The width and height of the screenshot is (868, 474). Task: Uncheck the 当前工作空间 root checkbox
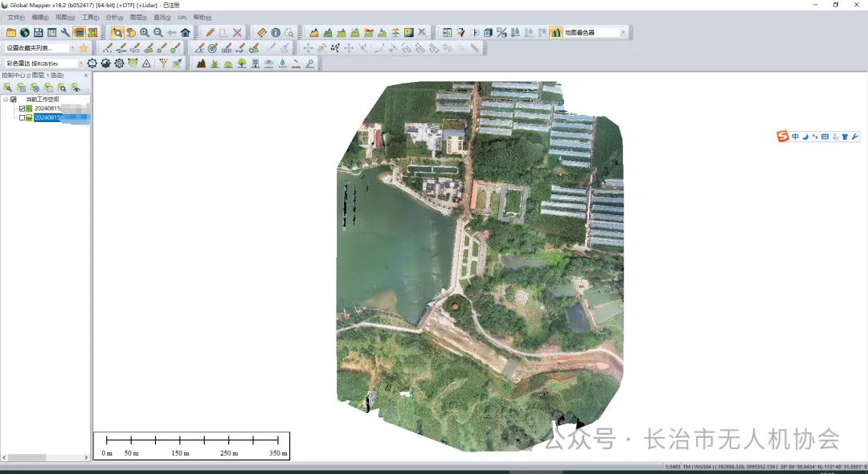tap(14, 100)
